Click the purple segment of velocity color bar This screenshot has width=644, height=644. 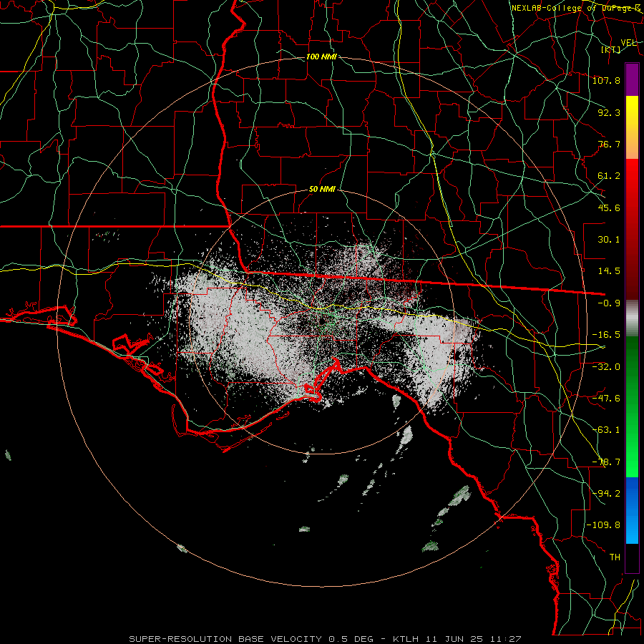point(632,79)
